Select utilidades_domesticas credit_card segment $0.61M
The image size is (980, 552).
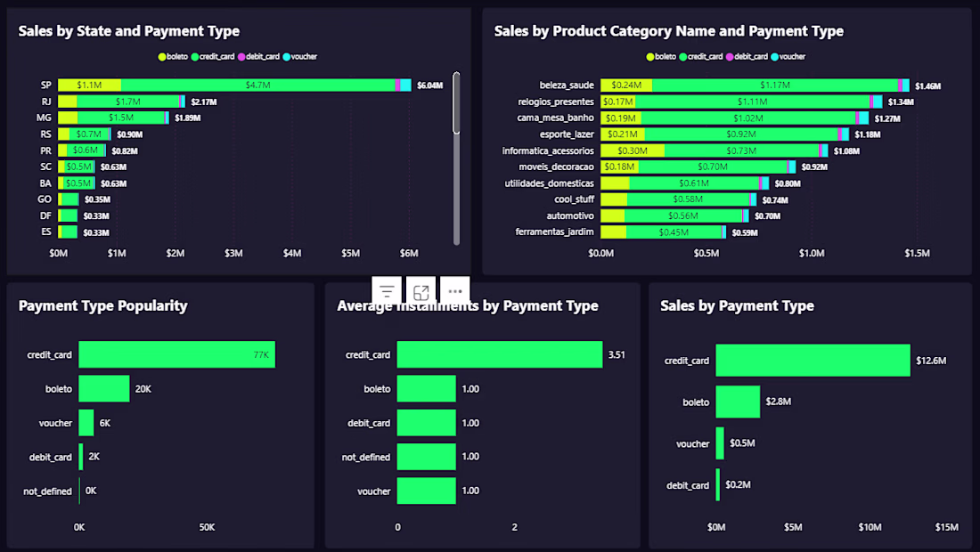click(694, 183)
